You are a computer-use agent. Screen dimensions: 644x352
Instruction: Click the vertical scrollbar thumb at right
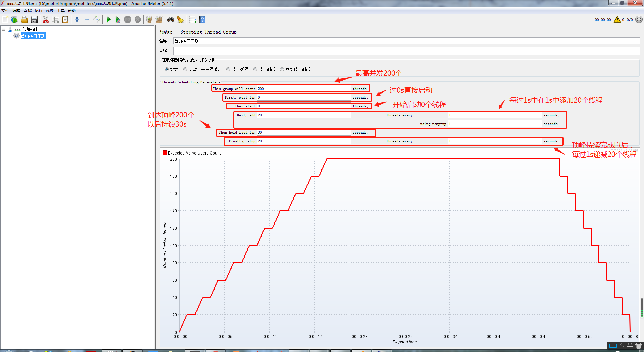tap(642, 308)
